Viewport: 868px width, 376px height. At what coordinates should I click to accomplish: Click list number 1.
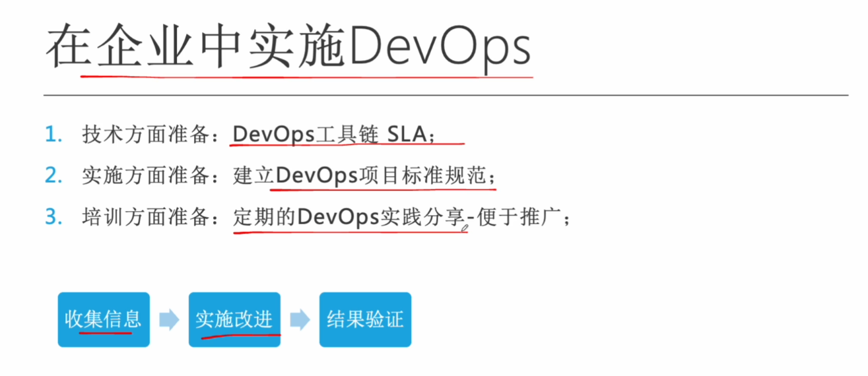53,135
